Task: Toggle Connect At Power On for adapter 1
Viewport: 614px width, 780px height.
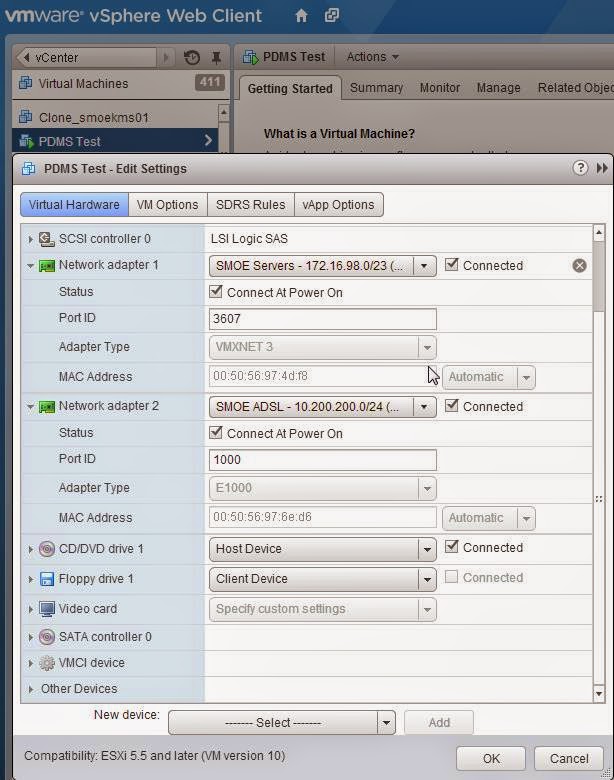Action: pyautogui.click(x=215, y=291)
